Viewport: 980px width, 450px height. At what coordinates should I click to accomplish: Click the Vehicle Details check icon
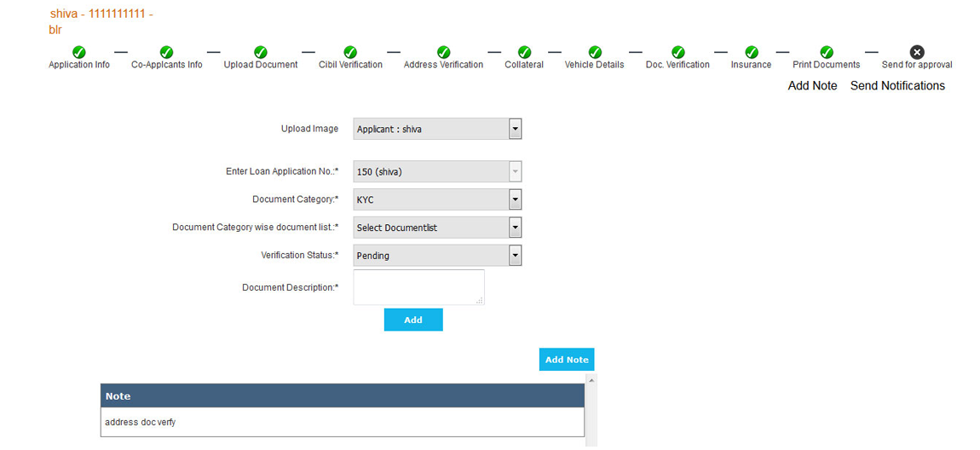click(595, 52)
